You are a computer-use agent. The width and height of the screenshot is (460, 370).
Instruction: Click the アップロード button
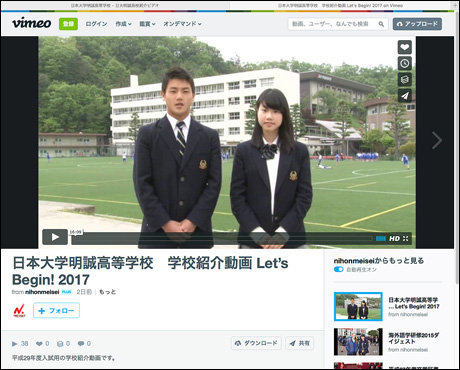click(x=417, y=24)
